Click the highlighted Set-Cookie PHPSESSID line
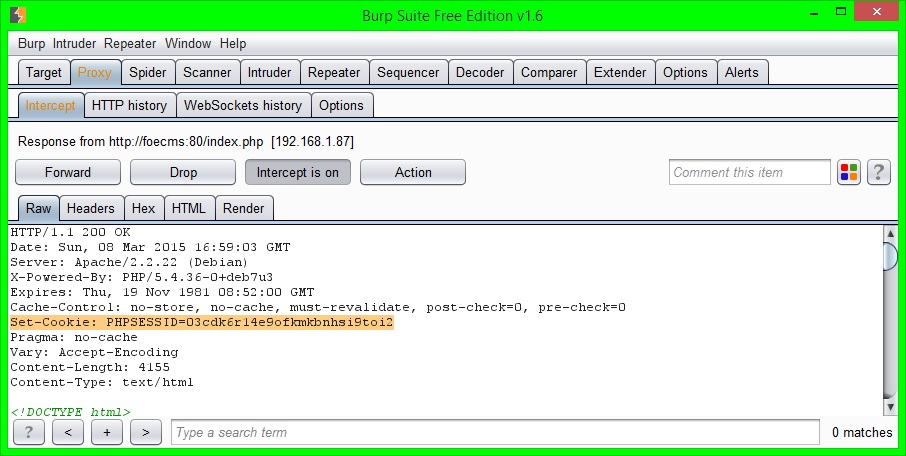This screenshot has width=906, height=456. click(202, 322)
